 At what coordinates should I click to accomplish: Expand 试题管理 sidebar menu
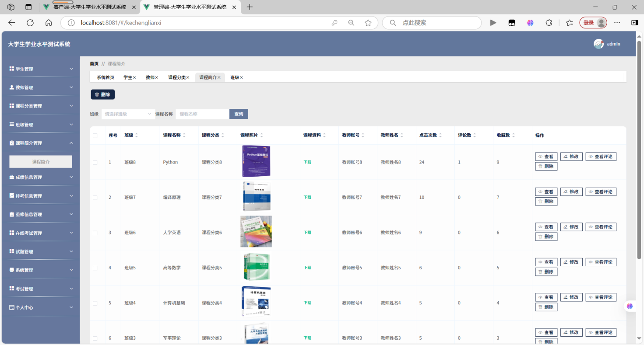[x=41, y=251]
